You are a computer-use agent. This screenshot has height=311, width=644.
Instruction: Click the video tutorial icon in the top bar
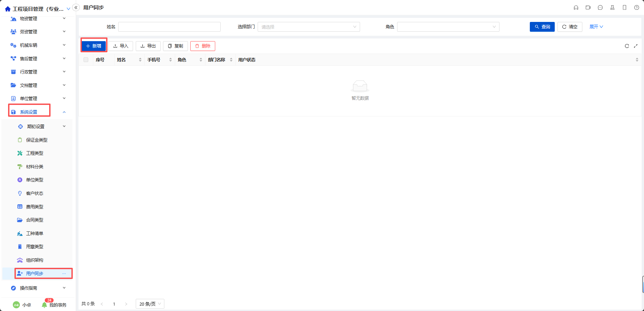pyautogui.click(x=588, y=7)
